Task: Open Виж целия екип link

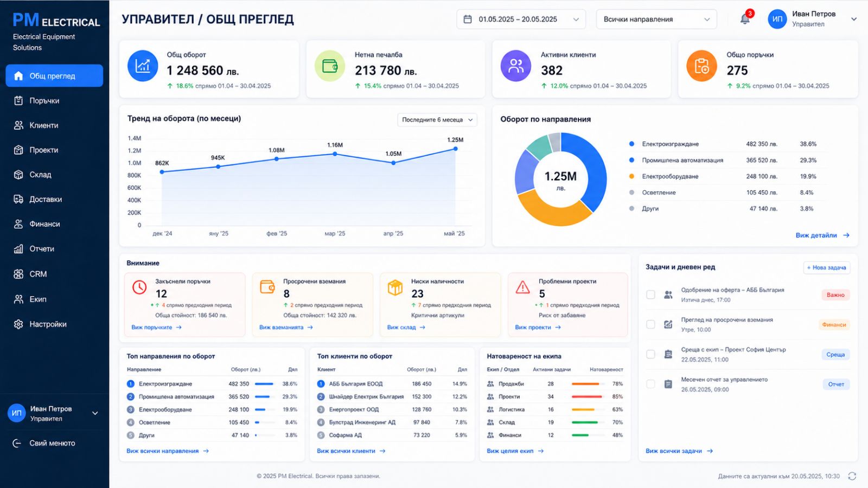Action: click(x=515, y=451)
